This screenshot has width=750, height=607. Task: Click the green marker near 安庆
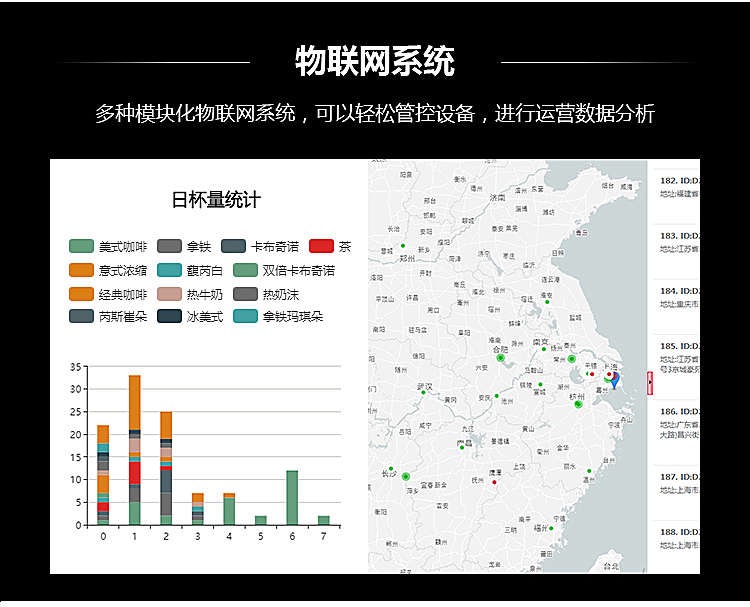point(496,396)
